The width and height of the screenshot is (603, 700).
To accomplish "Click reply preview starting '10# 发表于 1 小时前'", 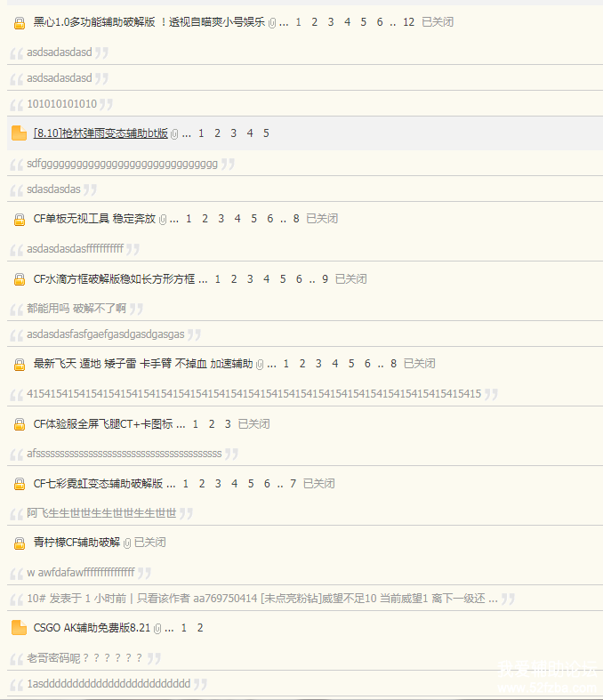I will (x=262, y=599).
